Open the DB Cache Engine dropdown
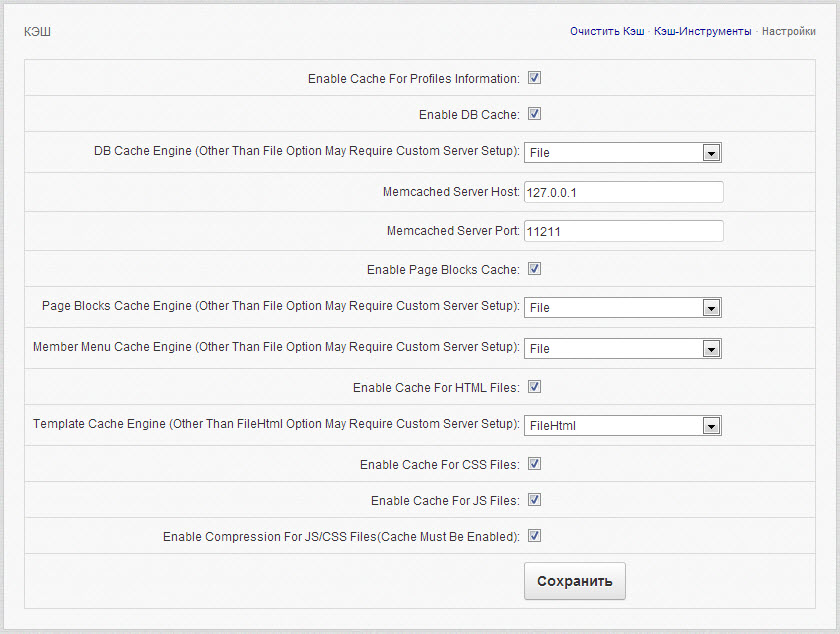 point(622,153)
